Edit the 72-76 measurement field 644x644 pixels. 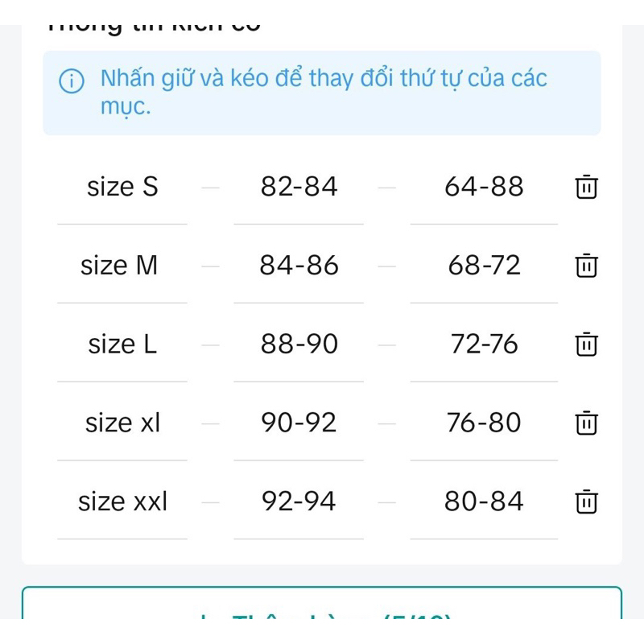(484, 345)
